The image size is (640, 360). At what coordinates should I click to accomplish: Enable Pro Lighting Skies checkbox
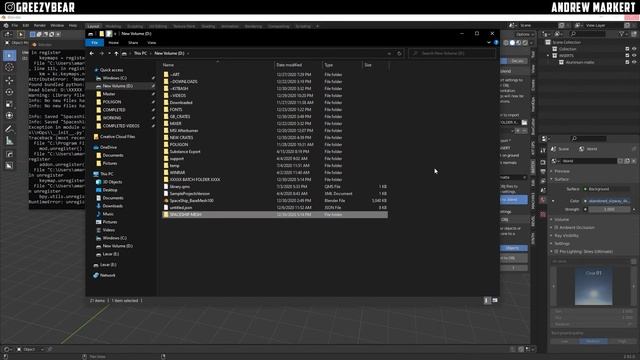556,251
